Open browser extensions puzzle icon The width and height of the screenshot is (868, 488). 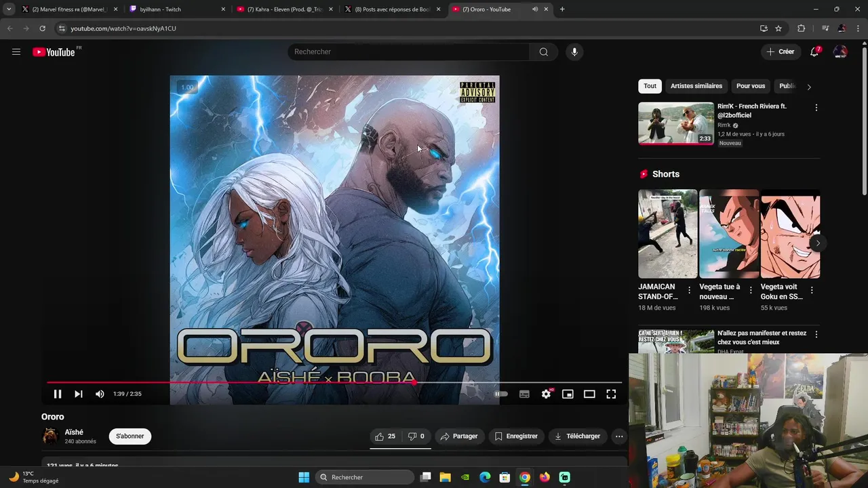[801, 28]
